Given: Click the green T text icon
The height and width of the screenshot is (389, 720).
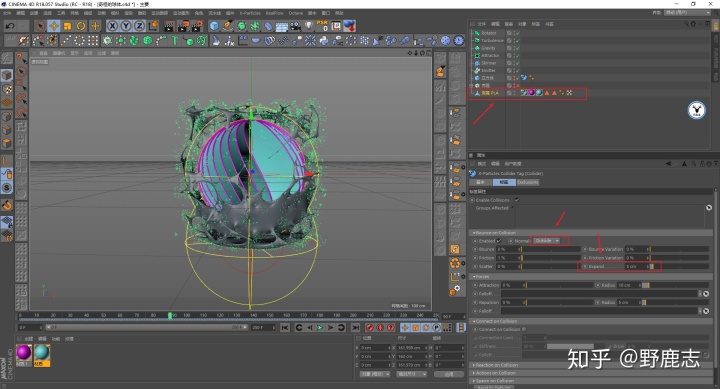Looking at the screenshot, I should click(175, 41).
